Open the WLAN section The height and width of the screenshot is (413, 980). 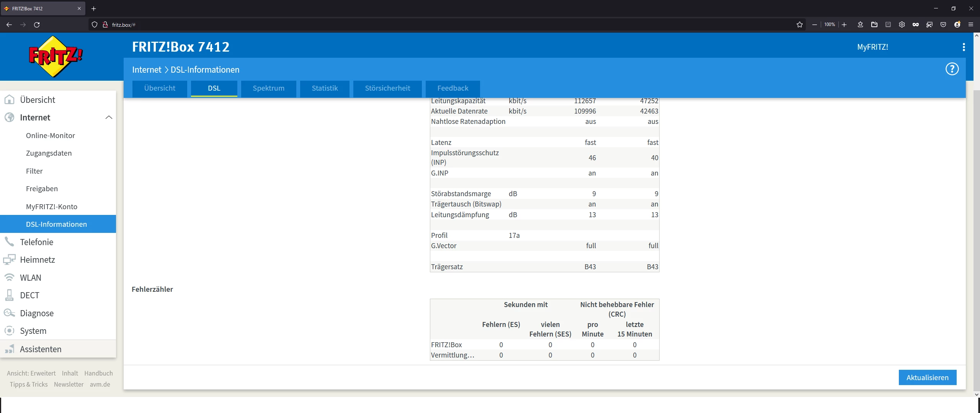[31, 278]
